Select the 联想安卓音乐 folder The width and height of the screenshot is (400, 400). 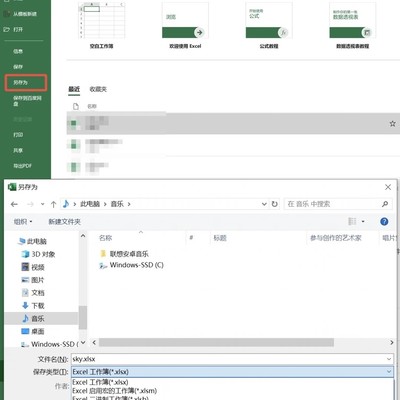[x=124, y=254]
